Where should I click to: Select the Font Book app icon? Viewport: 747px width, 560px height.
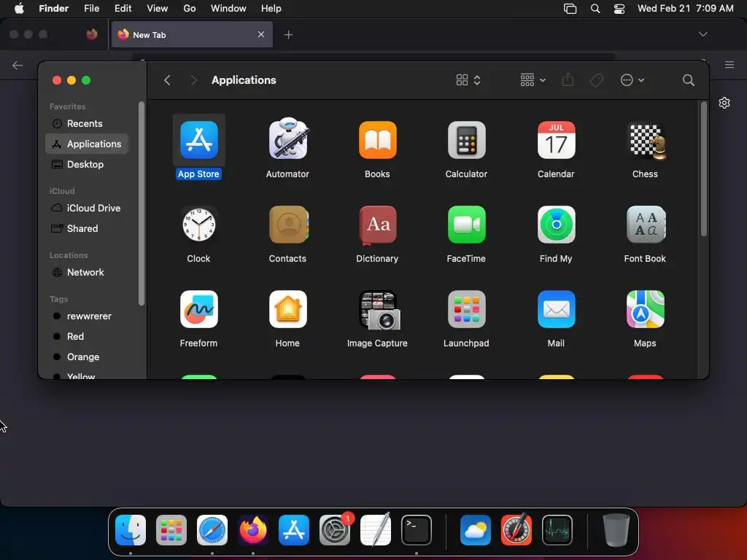[x=646, y=225]
